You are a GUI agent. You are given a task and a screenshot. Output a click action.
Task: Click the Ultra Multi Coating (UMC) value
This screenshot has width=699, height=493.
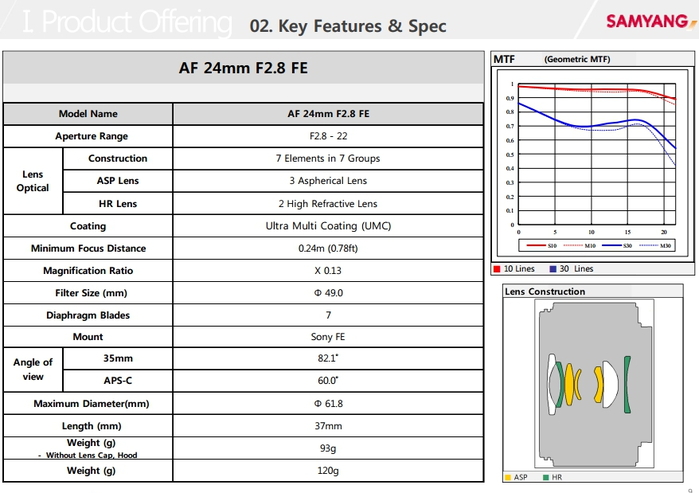click(x=328, y=226)
